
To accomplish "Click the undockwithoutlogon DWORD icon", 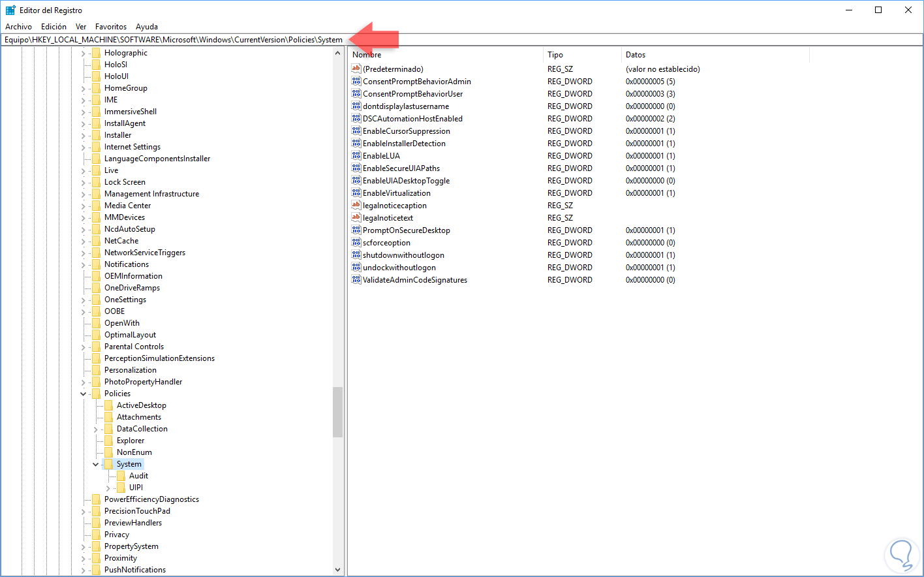I will tap(356, 268).
